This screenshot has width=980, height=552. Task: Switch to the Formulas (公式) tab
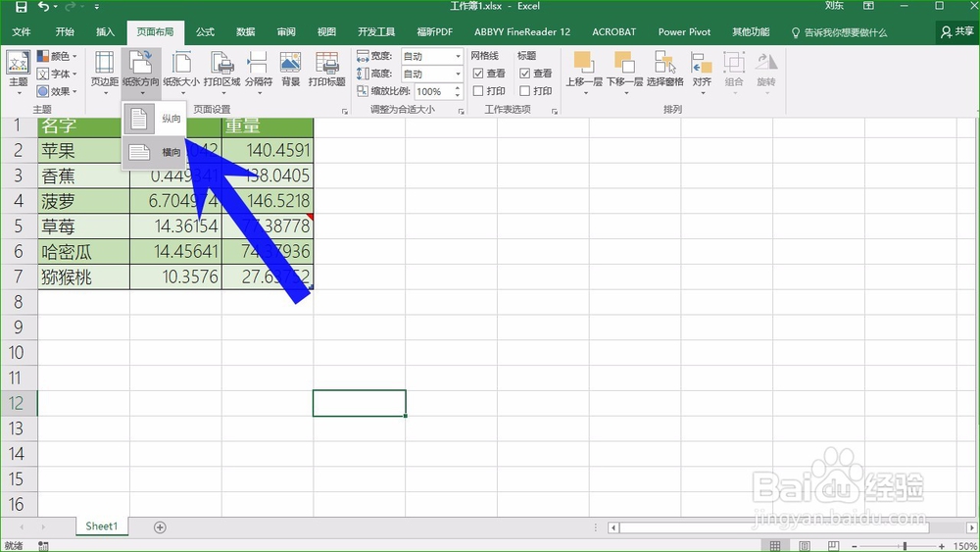click(x=205, y=32)
